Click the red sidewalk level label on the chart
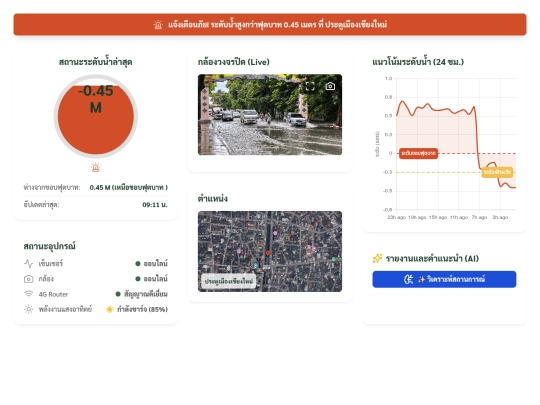The image size is (540, 405). pos(418,153)
